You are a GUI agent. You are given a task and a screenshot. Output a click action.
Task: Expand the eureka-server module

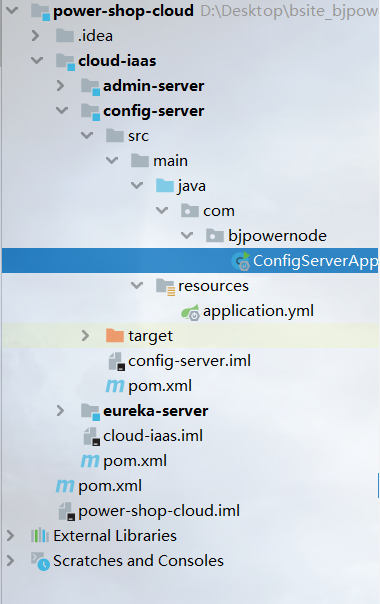point(61,411)
